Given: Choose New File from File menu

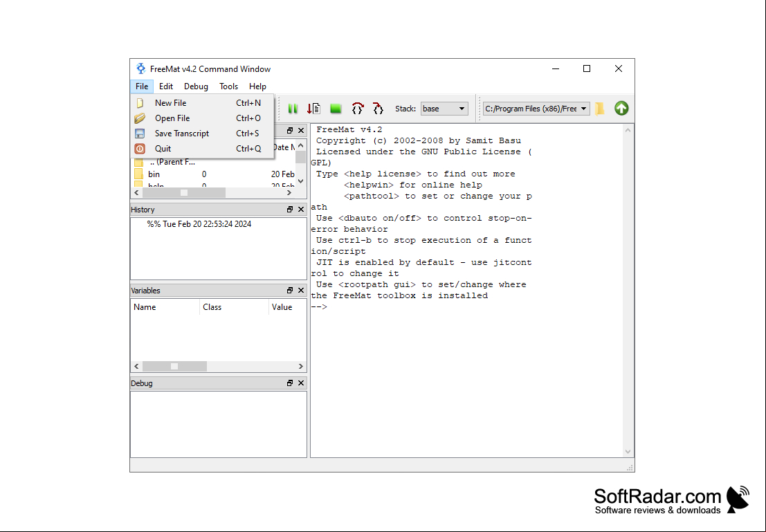Looking at the screenshot, I should 202,103.
